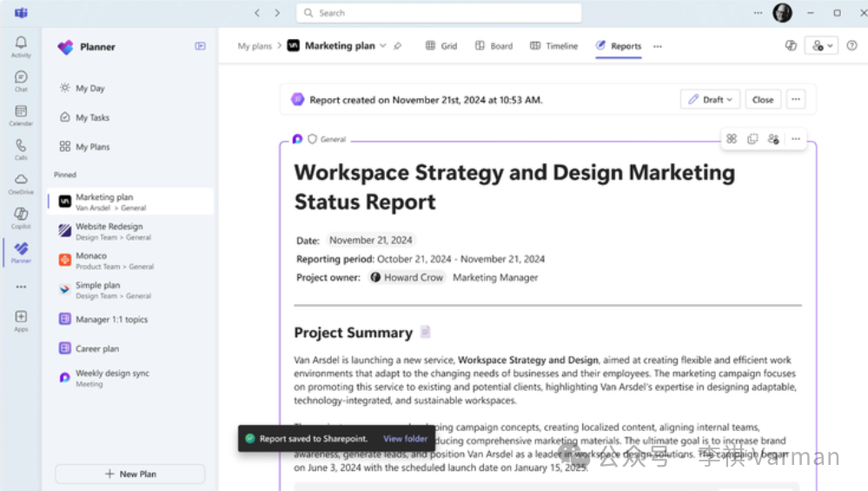Screen dimensions: 868x491
Task: Open Weekly design sync meeting plan
Action: tap(130, 378)
